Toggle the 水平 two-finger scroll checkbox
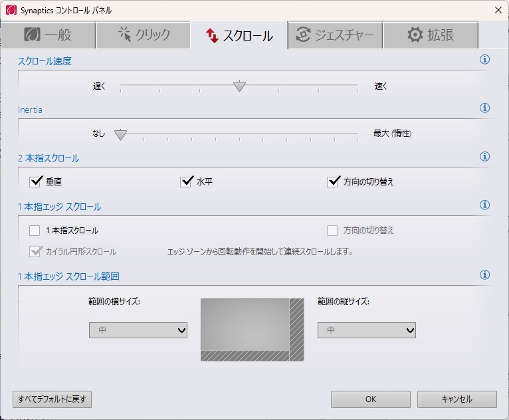Viewport: 509px width, 420px height. pyautogui.click(x=185, y=182)
